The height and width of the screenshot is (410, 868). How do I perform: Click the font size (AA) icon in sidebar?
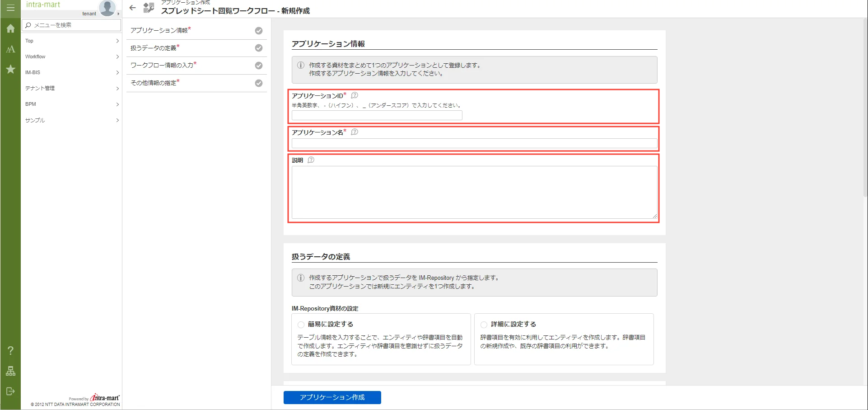10,49
